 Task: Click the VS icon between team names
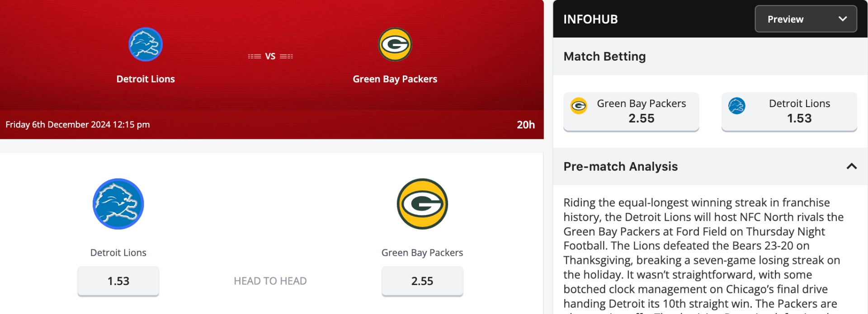[270, 56]
